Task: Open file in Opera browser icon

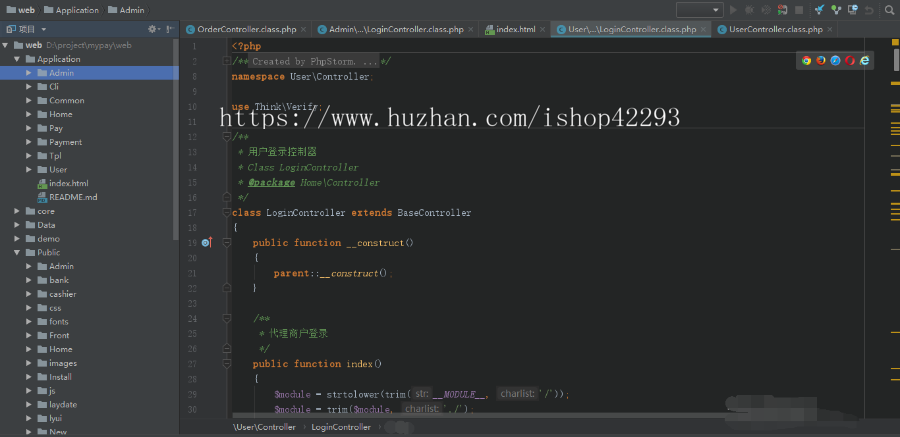Action: pyautogui.click(x=849, y=60)
